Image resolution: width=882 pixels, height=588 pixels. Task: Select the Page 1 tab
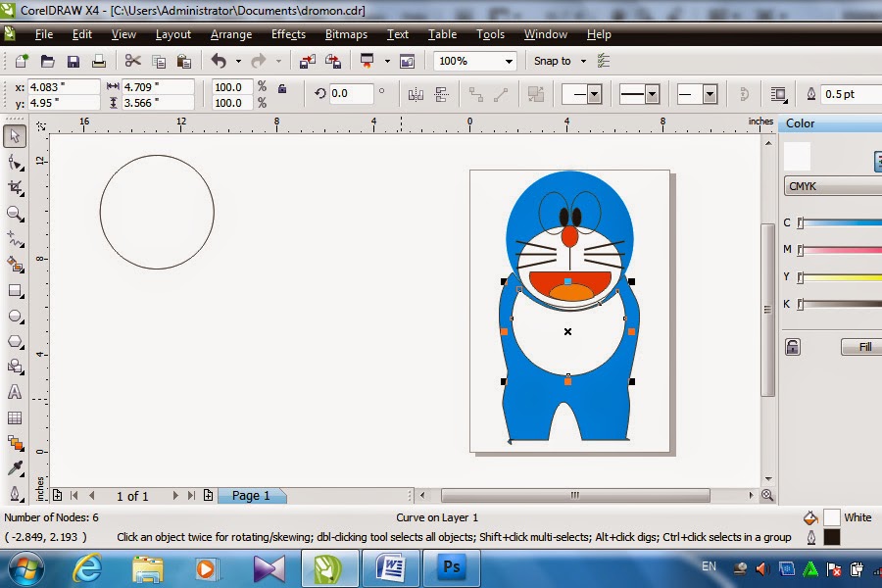coord(251,496)
